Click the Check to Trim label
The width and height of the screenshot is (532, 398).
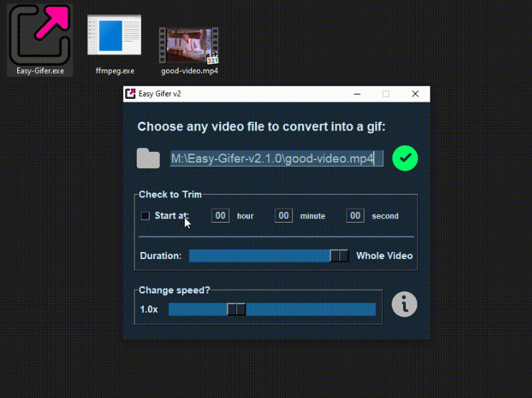coord(170,195)
